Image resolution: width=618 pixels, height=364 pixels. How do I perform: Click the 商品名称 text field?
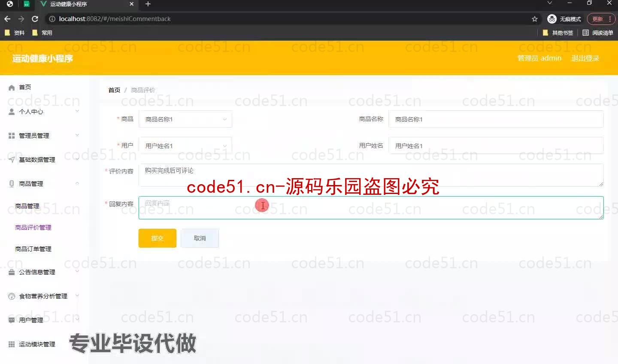click(496, 119)
